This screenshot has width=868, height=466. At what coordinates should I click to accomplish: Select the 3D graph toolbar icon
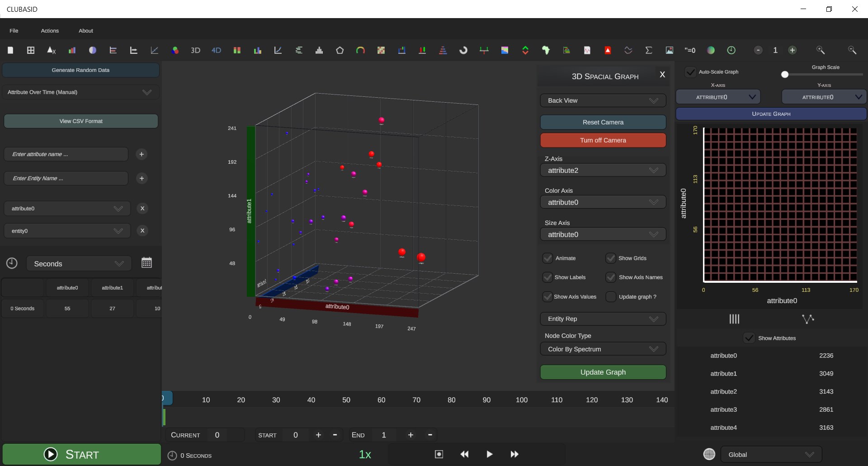[x=195, y=50]
